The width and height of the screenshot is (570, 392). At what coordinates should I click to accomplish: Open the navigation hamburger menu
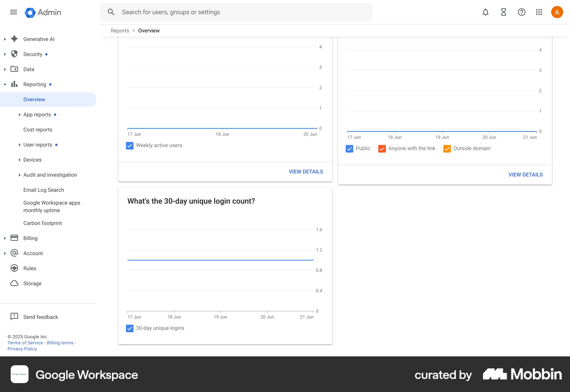13,12
